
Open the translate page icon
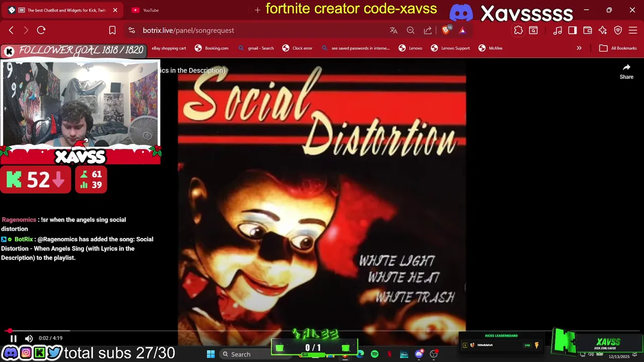(x=393, y=30)
